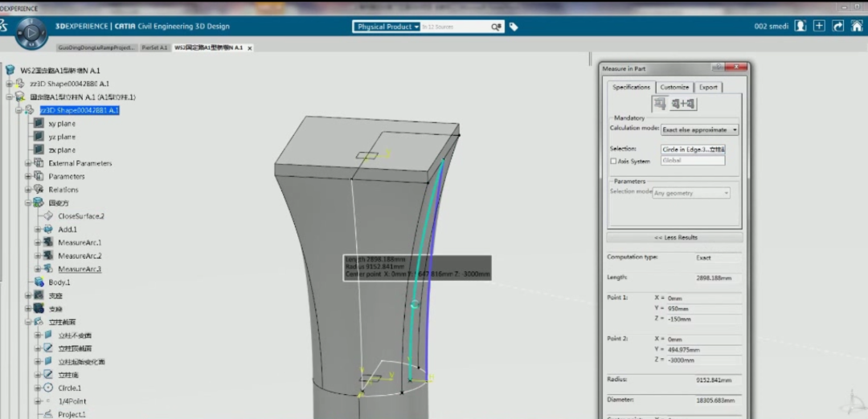Viewport: 868px width, 419px height.
Task: Click the External Parameters node icon
Action: coord(39,163)
